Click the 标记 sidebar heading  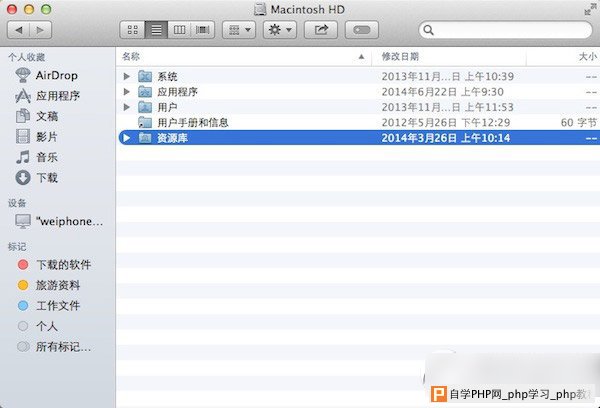(17, 247)
